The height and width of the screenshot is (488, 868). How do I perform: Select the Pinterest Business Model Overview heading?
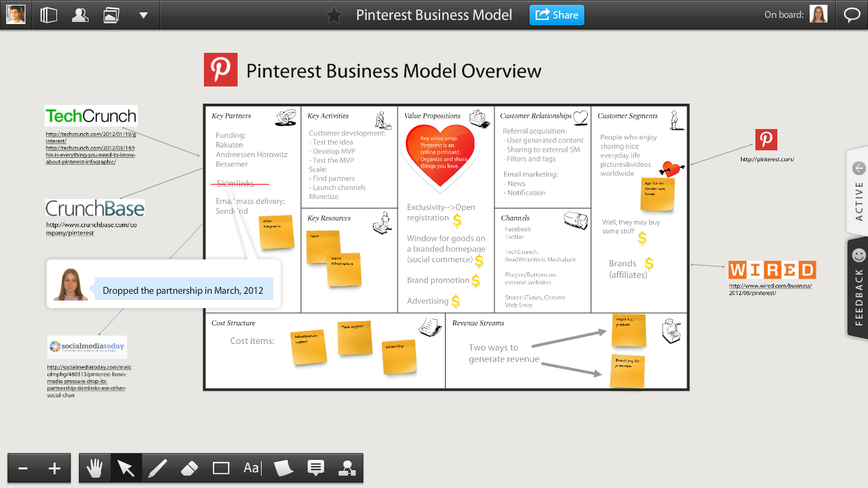click(x=394, y=71)
